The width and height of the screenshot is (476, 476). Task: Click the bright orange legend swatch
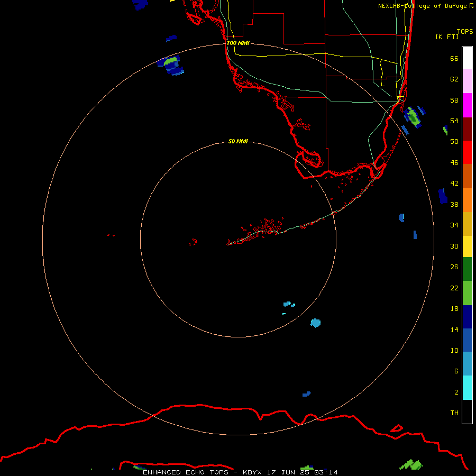[467, 200]
